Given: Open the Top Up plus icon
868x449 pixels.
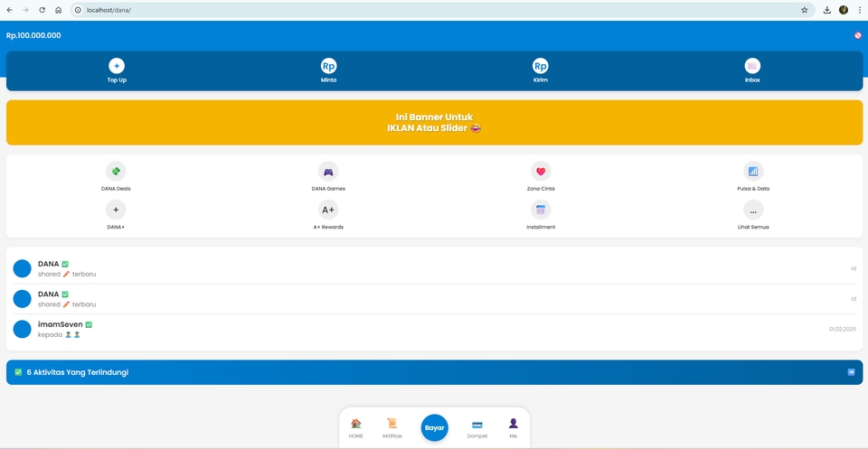Looking at the screenshot, I should point(117,66).
